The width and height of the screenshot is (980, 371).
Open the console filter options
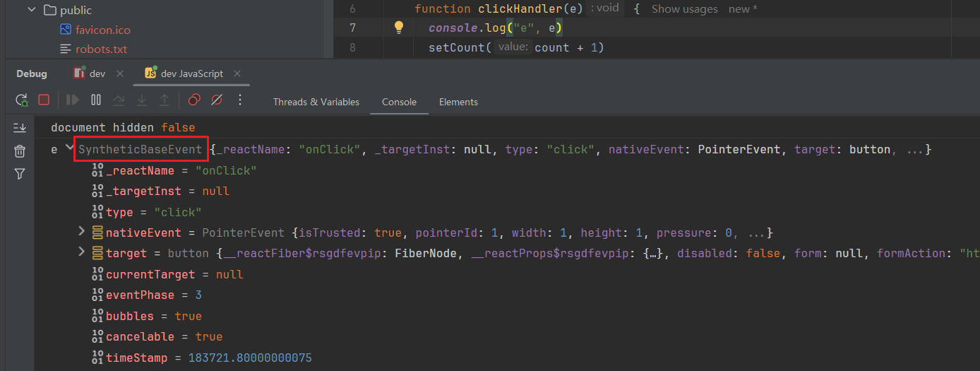coord(20,174)
